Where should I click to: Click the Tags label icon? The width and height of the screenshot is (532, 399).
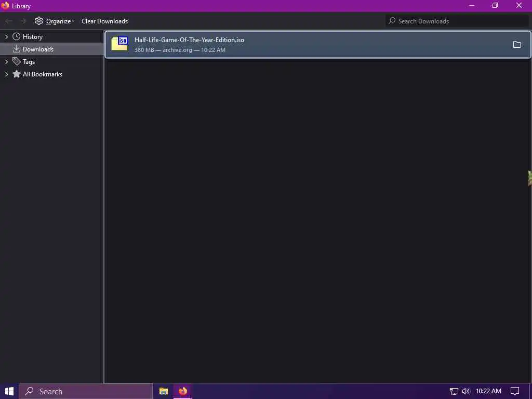pyautogui.click(x=16, y=61)
